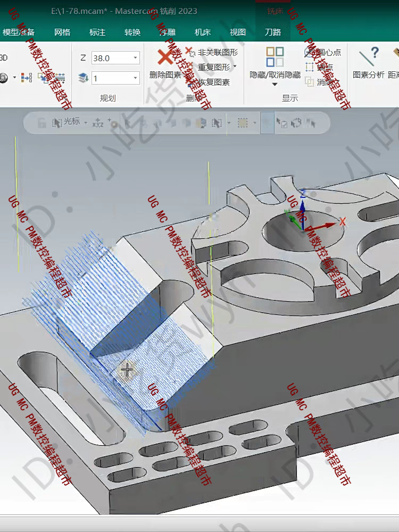Click the attributes color sphere icon

(3, 78)
